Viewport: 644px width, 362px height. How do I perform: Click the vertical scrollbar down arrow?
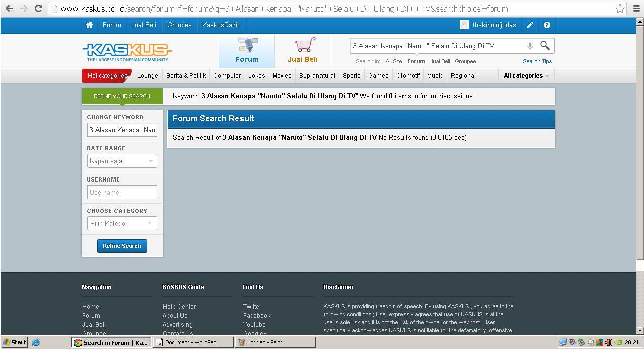[640, 330]
